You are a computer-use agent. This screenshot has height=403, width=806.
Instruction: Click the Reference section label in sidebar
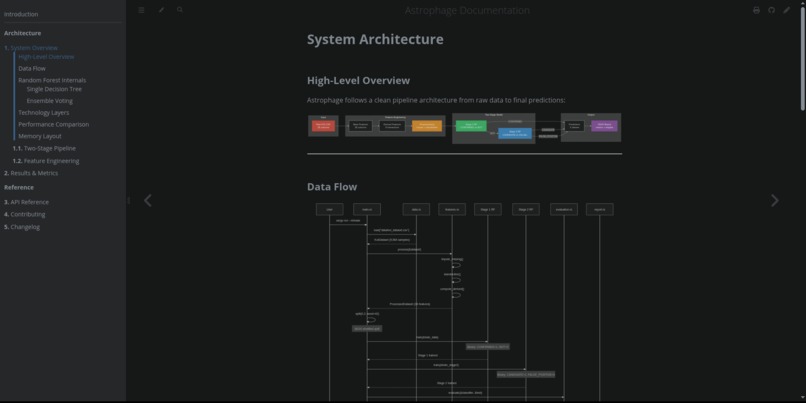(x=19, y=188)
